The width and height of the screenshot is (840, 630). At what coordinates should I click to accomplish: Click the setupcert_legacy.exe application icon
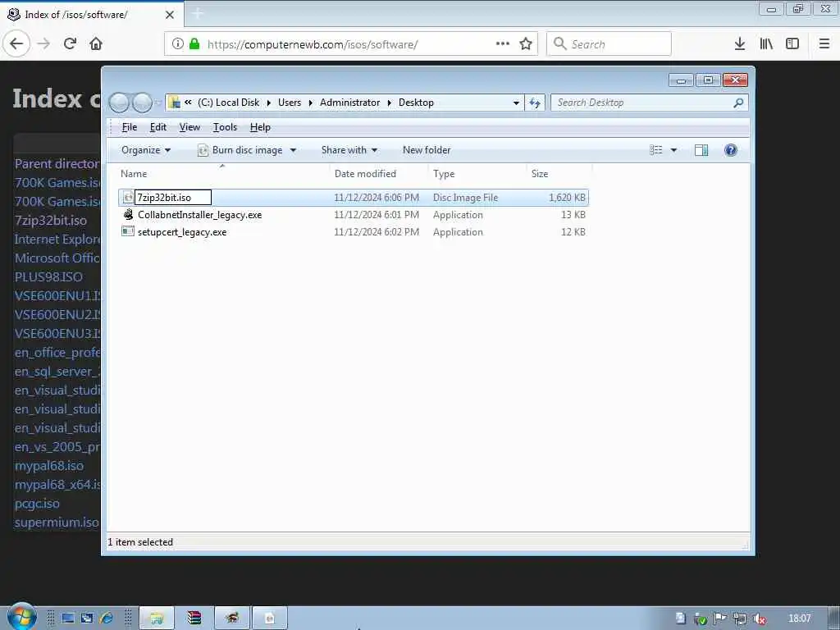tap(127, 231)
